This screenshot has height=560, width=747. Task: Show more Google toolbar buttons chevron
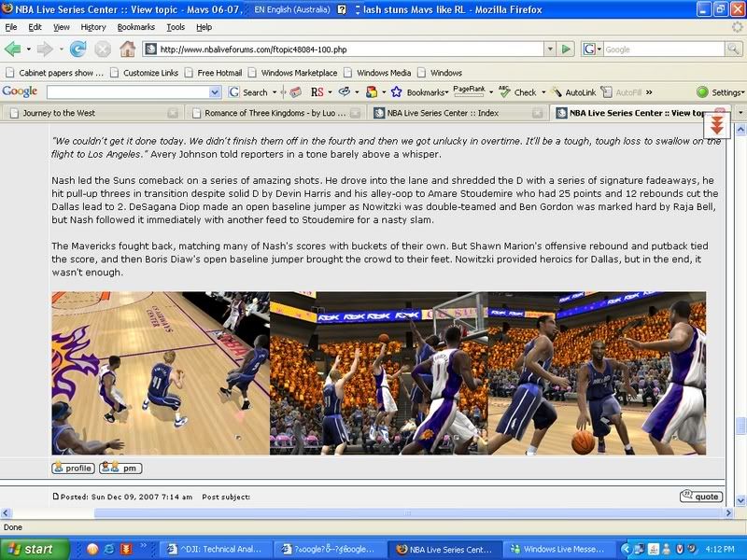(649, 92)
